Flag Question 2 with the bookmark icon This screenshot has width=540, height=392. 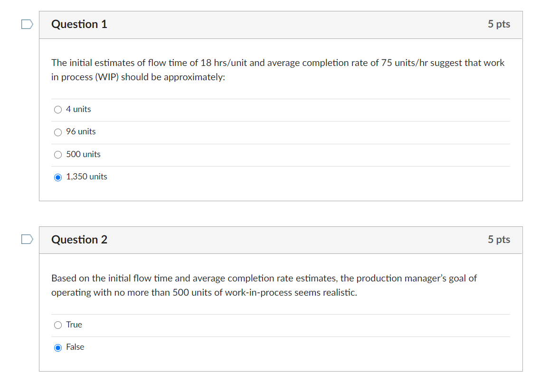[x=27, y=239]
